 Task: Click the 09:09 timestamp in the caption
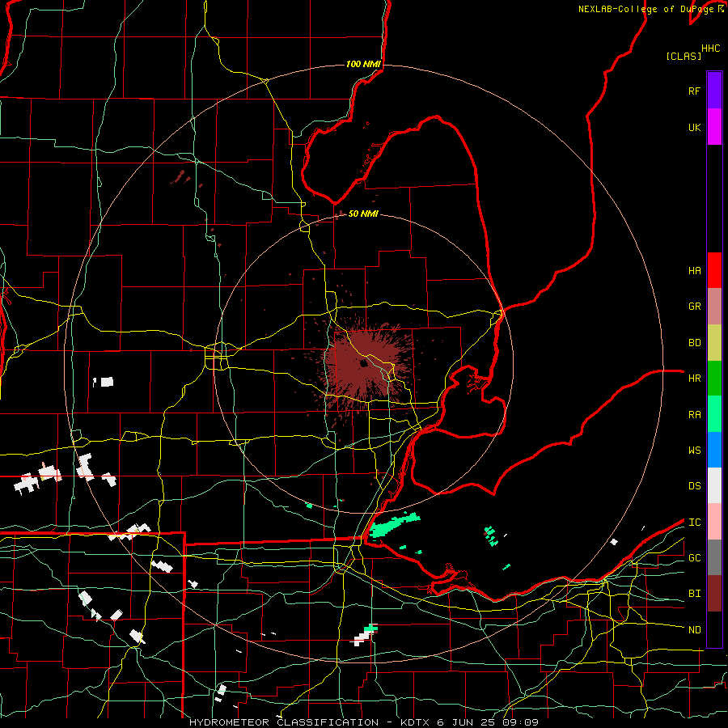click(x=520, y=722)
